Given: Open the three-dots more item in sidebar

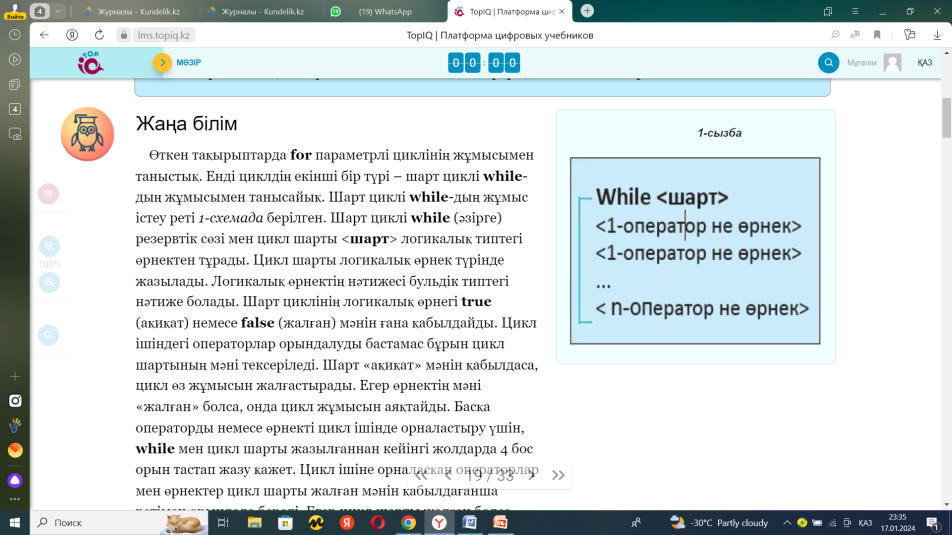Looking at the screenshot, I should pos(15,499).
